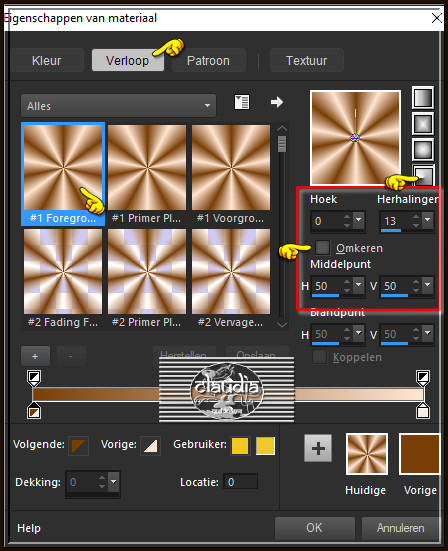Select the rectangular gradient style icon

(x=423, y=124)
